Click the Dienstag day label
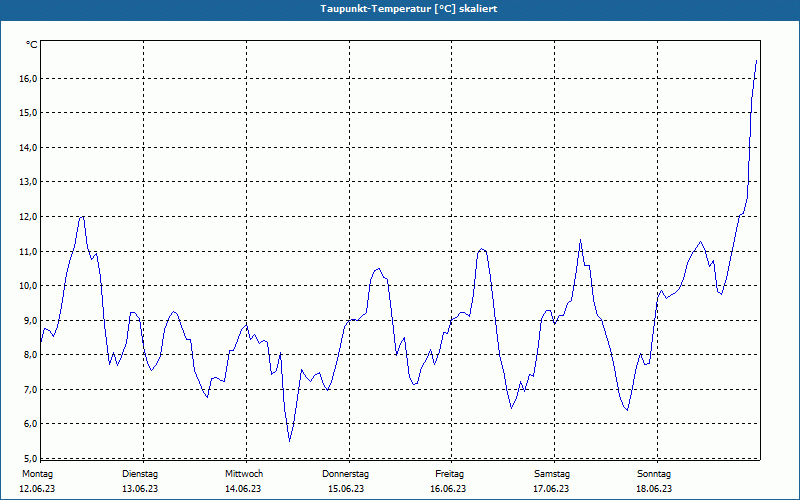This screenshot has height=500, width=800. coord(140,474)
